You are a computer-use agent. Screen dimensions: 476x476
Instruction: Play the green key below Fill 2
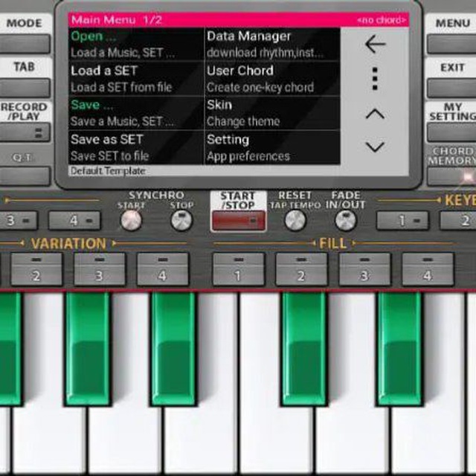click(x=304, y=347)
